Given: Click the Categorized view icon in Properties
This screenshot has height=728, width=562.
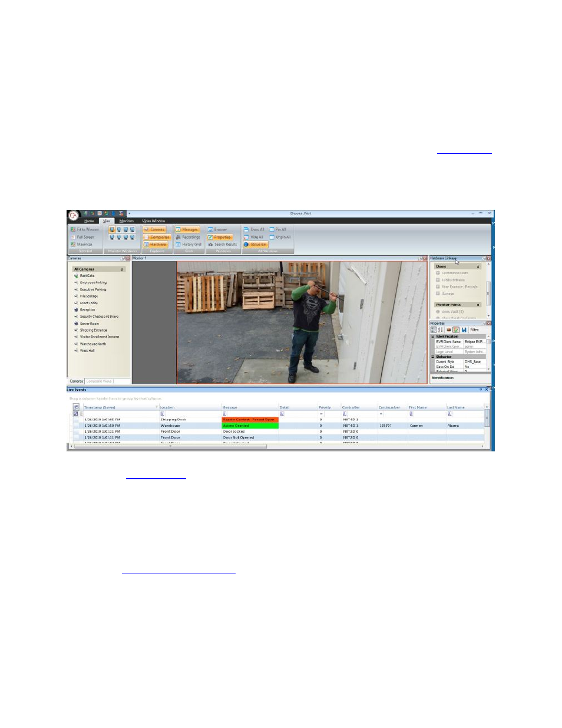Looking at the screenshot, I should pos(434,330).
